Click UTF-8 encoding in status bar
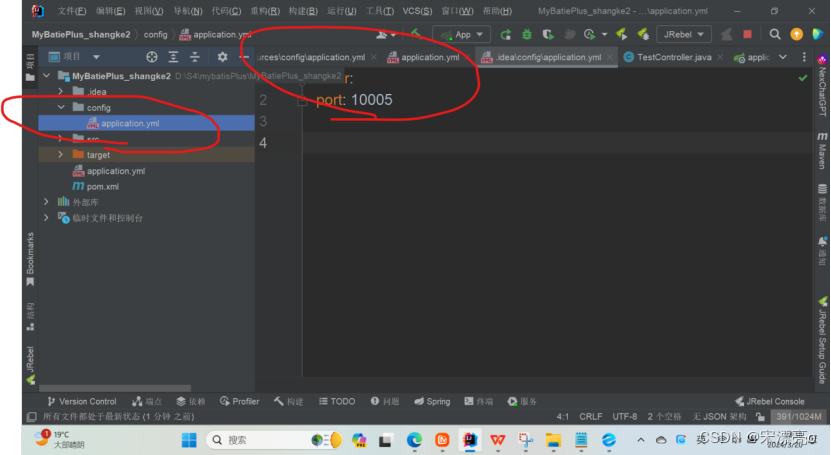The width and height of the screenshot is (831, 455). 624,416
